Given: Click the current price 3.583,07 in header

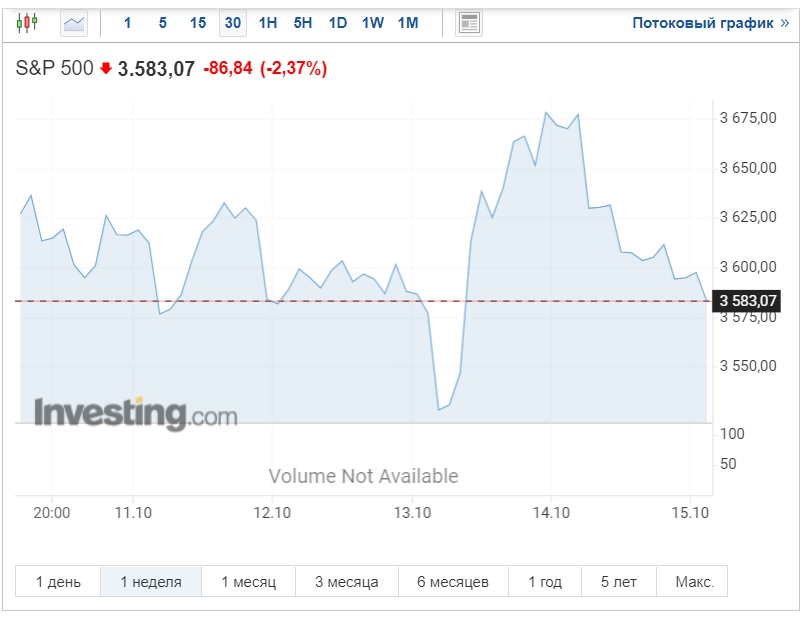Looking at the screenshot, I should pyautogui.click(x=156, y=68).
